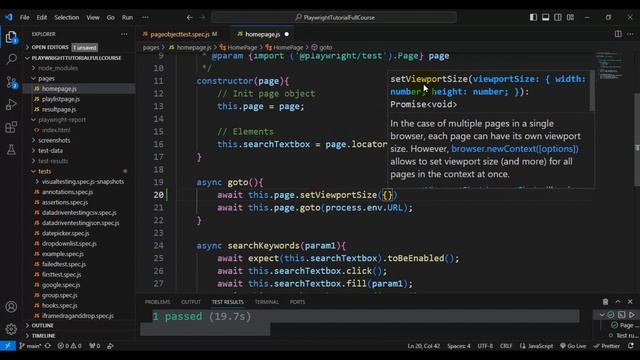Open the Explorer view in activity bar
Image resolution: width=640 pixels, height=360 pixels.
[x=11, y=38]
